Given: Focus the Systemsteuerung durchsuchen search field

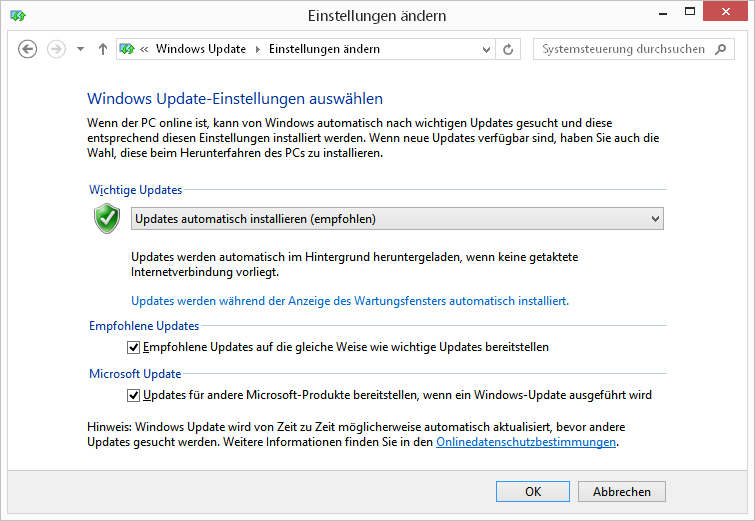Looking at the screenshot, I should pyautogui.click(x=624, y=49).
